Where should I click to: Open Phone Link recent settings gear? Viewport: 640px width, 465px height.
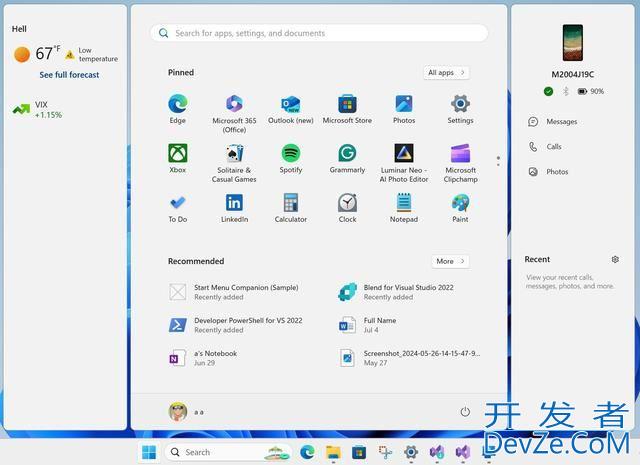coord(615,259)
